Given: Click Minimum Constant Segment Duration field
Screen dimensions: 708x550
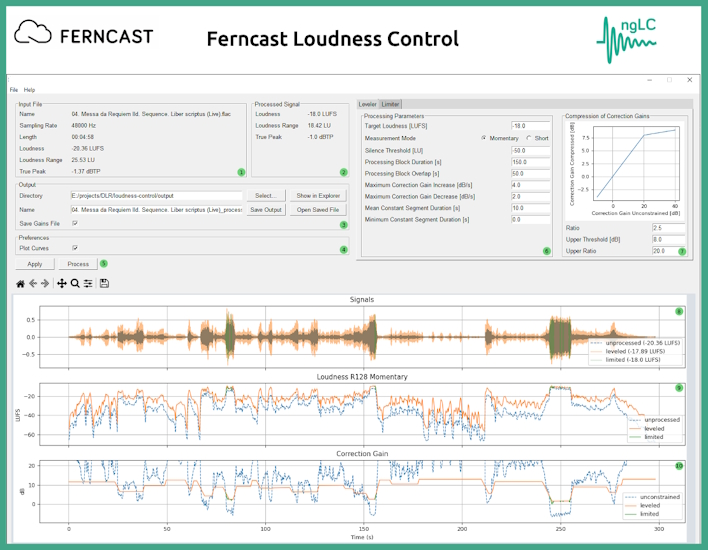Looking at the screenshot, I should (531, 219).
